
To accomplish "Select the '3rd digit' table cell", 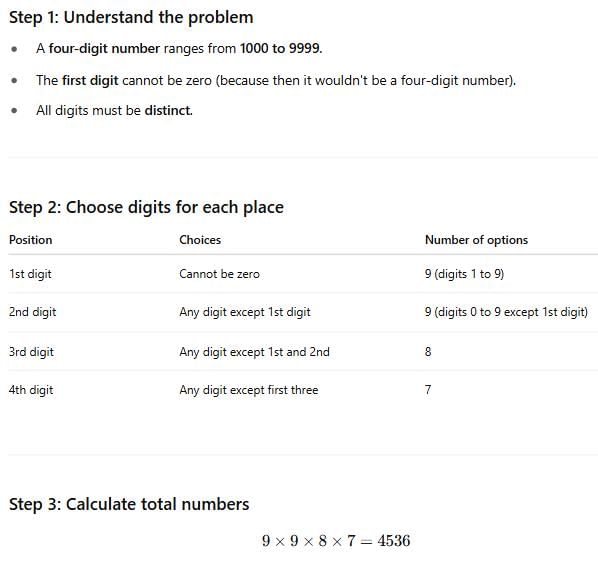I will coord(31,352).
